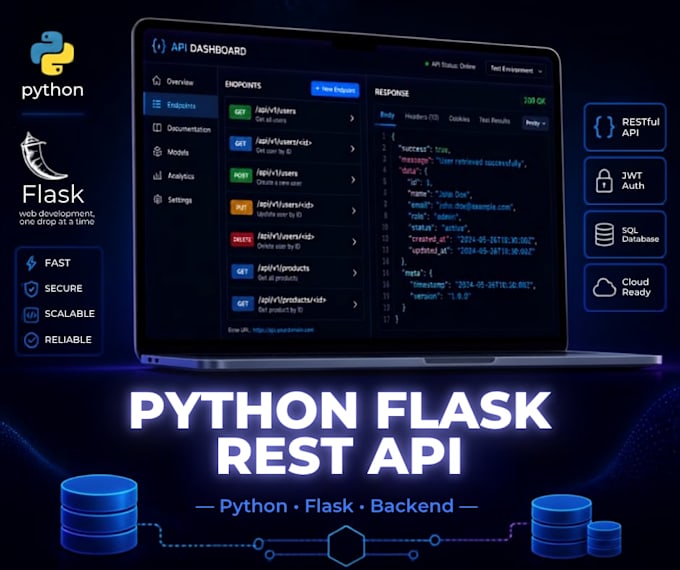Click the New Endpoint button
Screen dimensions: 680x570
(x=335, y=89)
